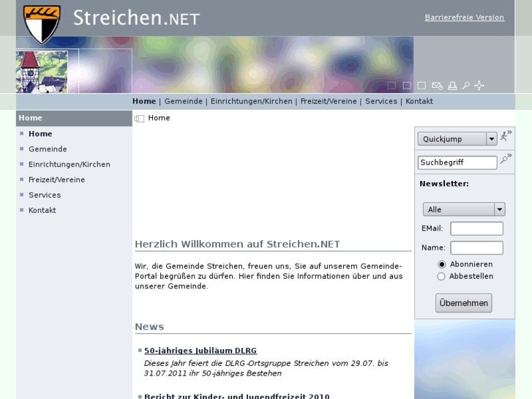Open Bericht zur Kinder- und Jugendfreizeit 2010
Viewport: 532px width, 399px height.
(x=237, y=396)
